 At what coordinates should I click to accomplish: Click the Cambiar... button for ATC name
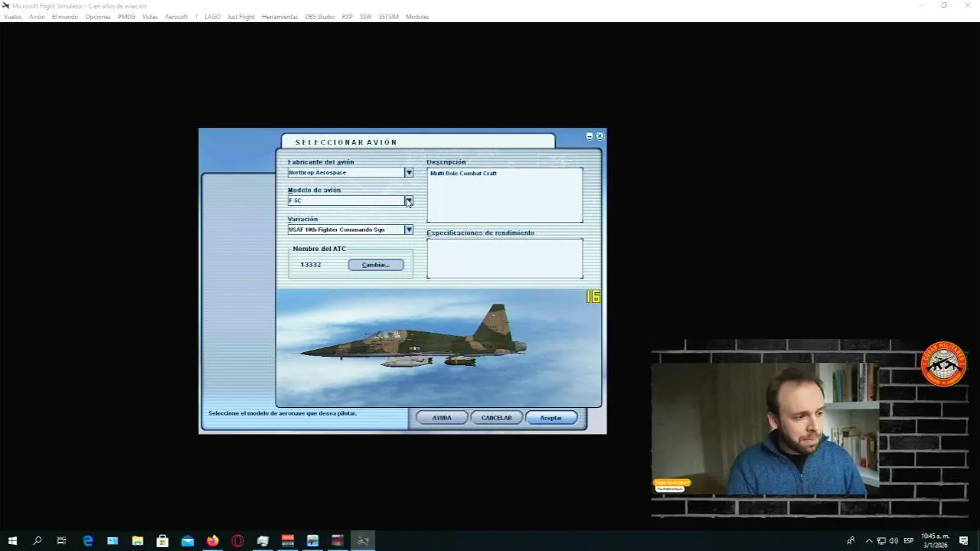tap(376, 265)
